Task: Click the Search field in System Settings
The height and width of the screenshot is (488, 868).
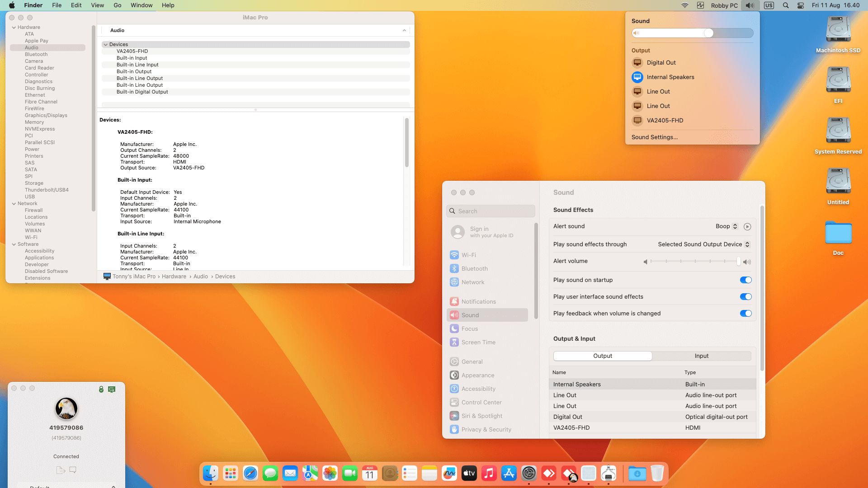Action: pos(491,211)
